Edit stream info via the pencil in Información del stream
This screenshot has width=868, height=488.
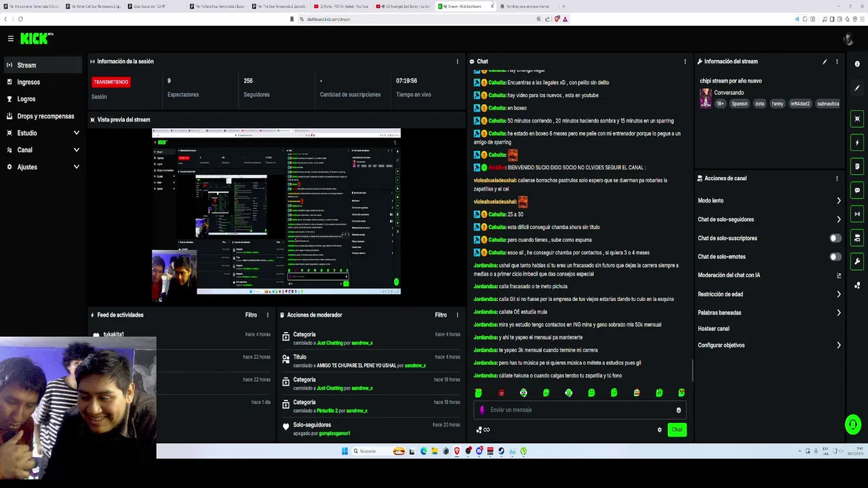coord(825,62)
